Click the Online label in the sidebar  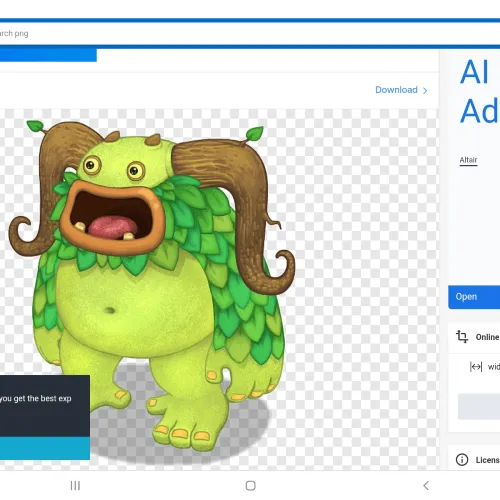point(488,337)
